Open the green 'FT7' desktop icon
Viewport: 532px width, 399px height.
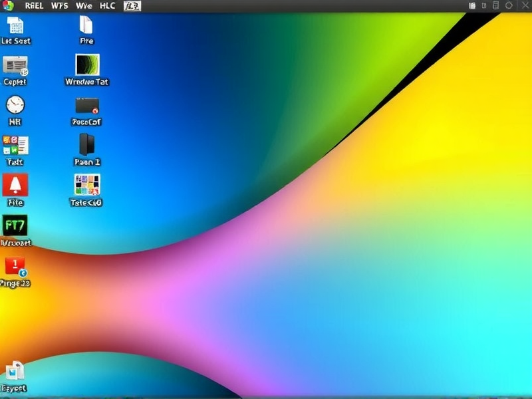click(15, 225)
